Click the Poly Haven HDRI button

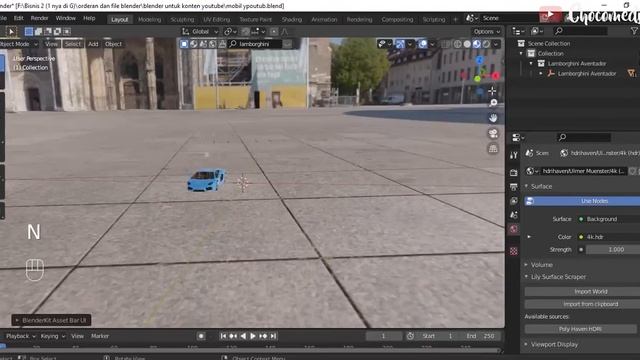580,329
